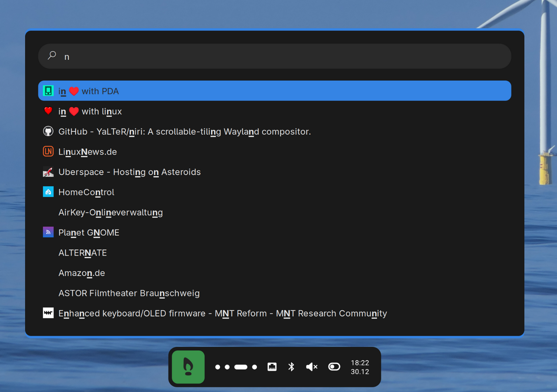Open Uberspace - Hosting on Asteroids
The height and width of the screenshot is (392, 557).
tap(130, 172)
